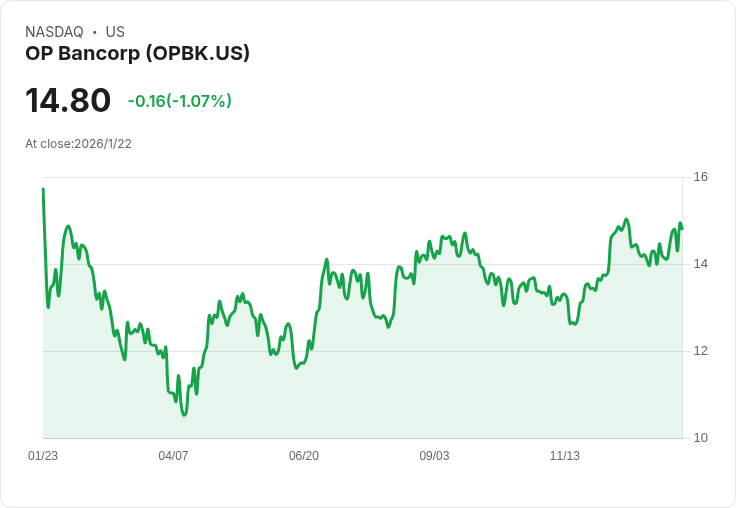The height and width of the screenshot is (508, 736).
Task: Click the NASDAQ exchange label
Action: coord(54,32)
